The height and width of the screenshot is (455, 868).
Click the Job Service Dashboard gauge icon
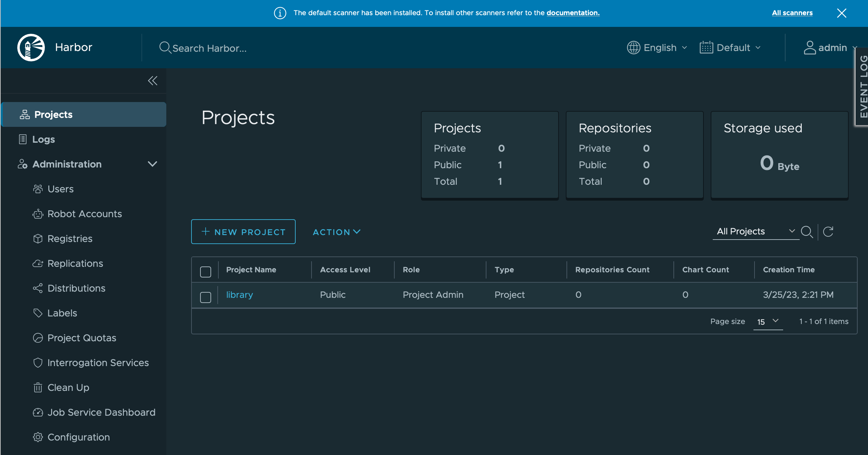point(38,412)
